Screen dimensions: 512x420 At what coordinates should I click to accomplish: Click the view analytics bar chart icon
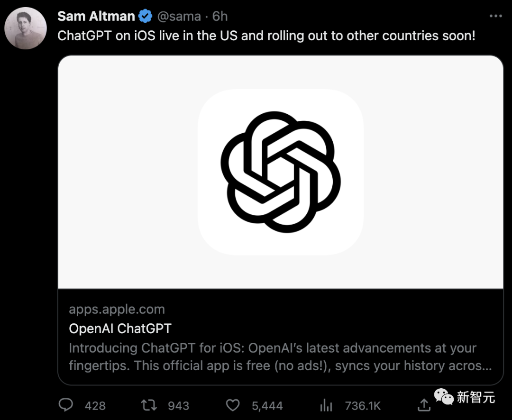(x=326, y=405)
